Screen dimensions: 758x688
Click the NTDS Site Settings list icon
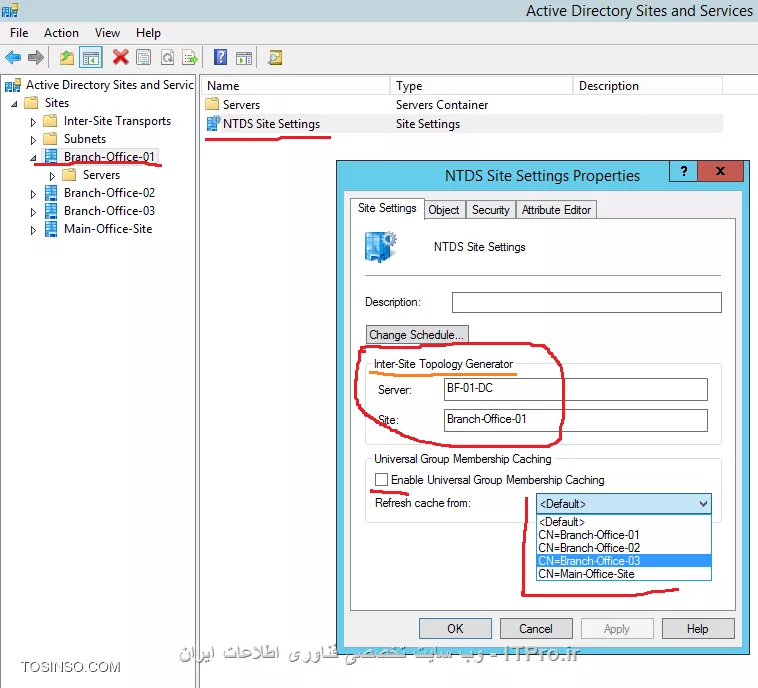click(213, 123)
